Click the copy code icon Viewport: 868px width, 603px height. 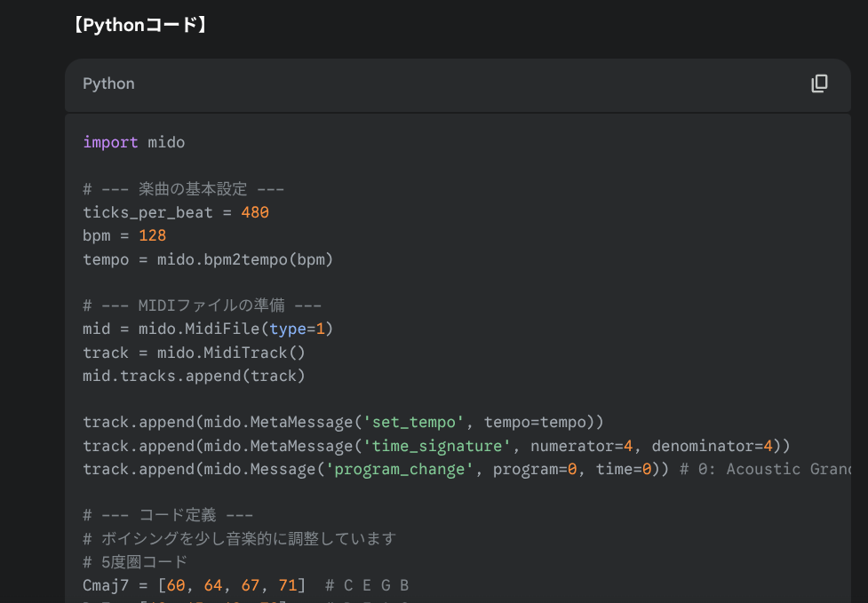point(819,83)
